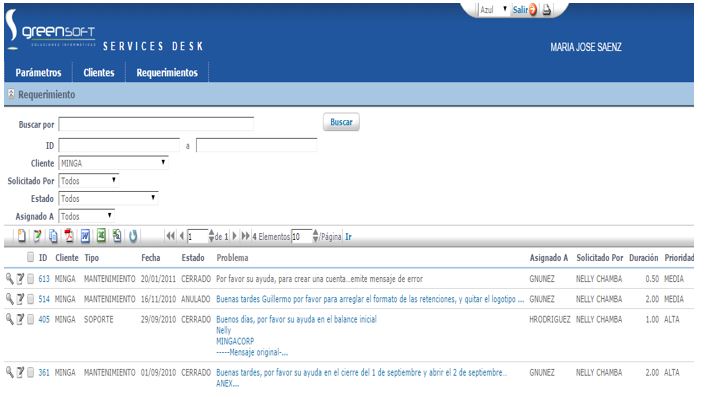
Task: Tick the select-all checkbox in table header
Action: 30,257
